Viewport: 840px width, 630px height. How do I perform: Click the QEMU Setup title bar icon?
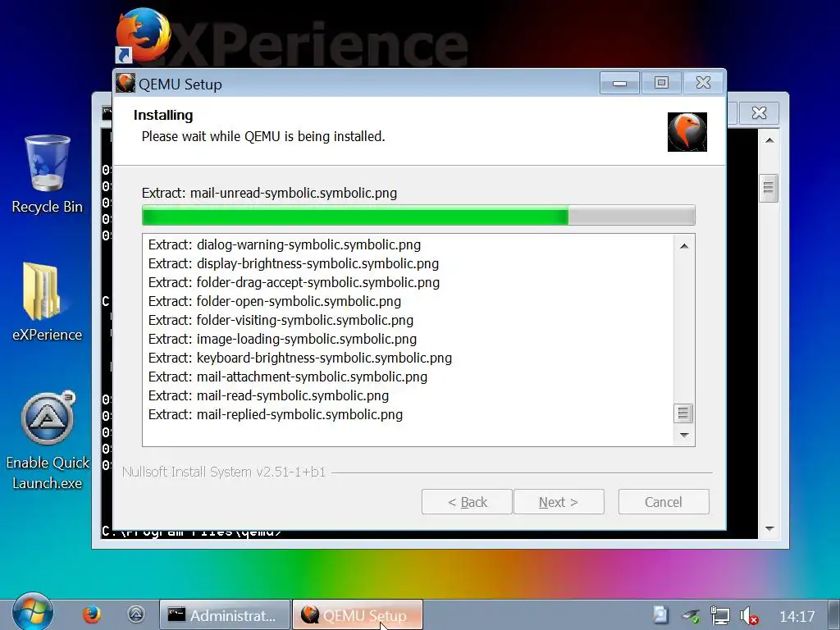[x=126, y=83]
